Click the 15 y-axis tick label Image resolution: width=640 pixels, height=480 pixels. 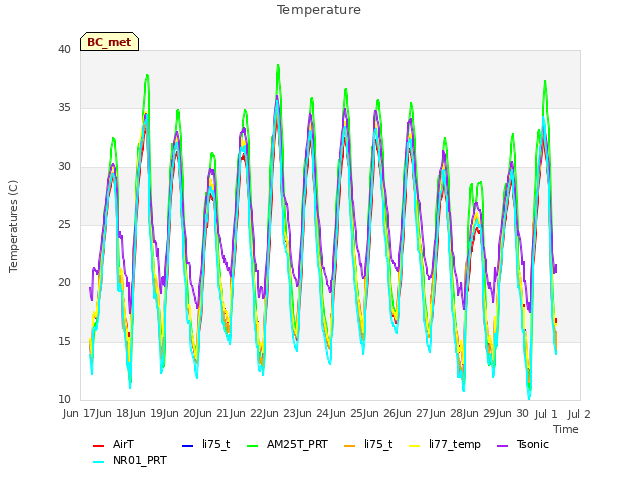(64, 341)
